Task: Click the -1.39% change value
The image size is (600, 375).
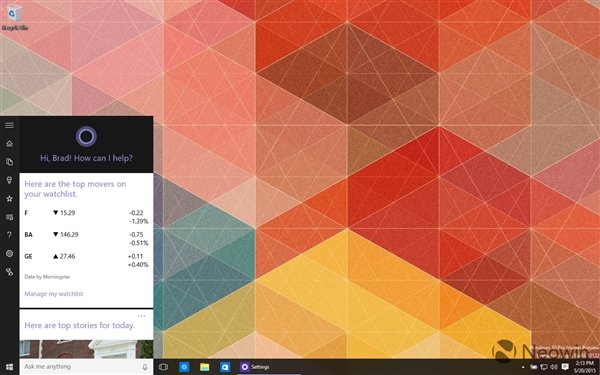Action: [x=139, y=221]
